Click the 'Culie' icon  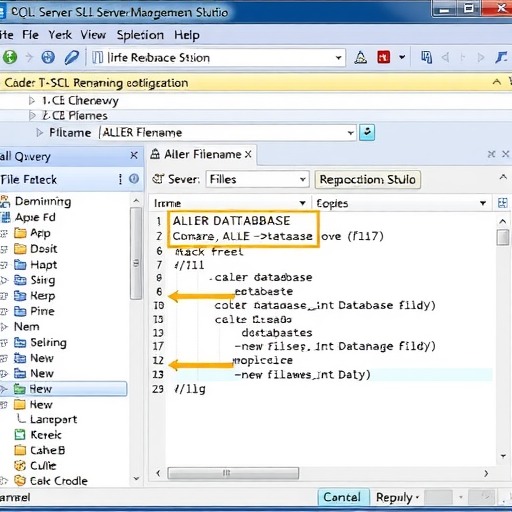(x=20, y=465)
